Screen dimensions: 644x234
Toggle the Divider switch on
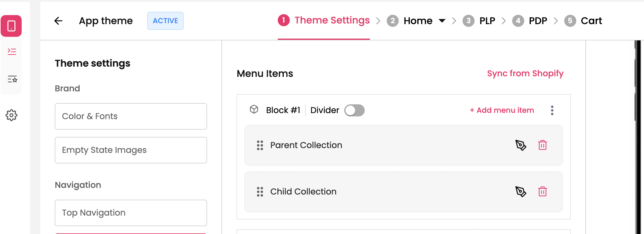pos(355,110)
